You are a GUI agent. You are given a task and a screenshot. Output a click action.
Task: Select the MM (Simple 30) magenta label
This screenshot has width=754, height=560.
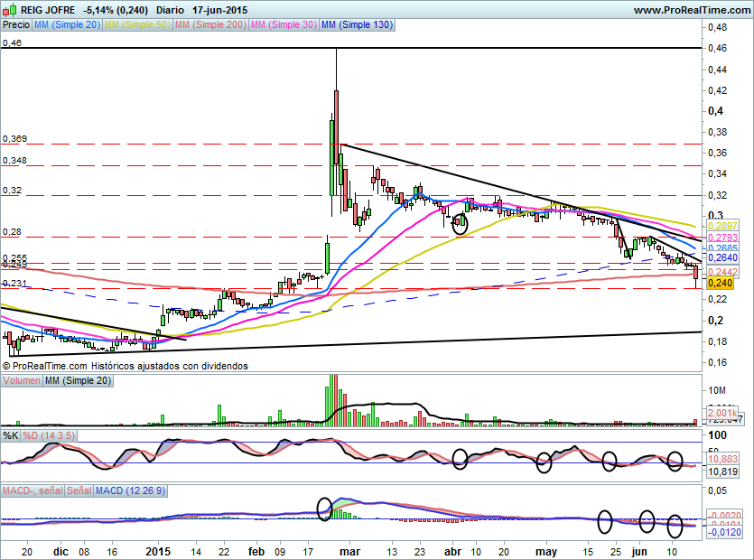click(284, 25)
